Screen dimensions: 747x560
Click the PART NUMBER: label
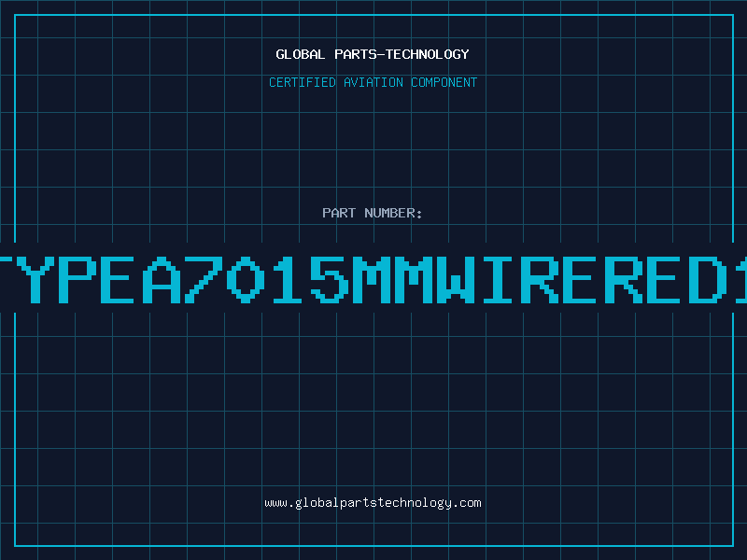[373, 213]
